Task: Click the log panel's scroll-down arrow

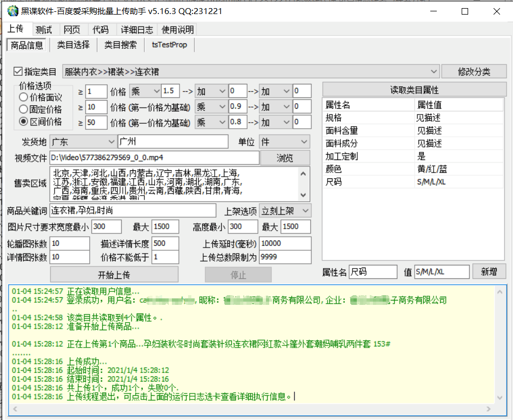Action: (x=500, y=397)
